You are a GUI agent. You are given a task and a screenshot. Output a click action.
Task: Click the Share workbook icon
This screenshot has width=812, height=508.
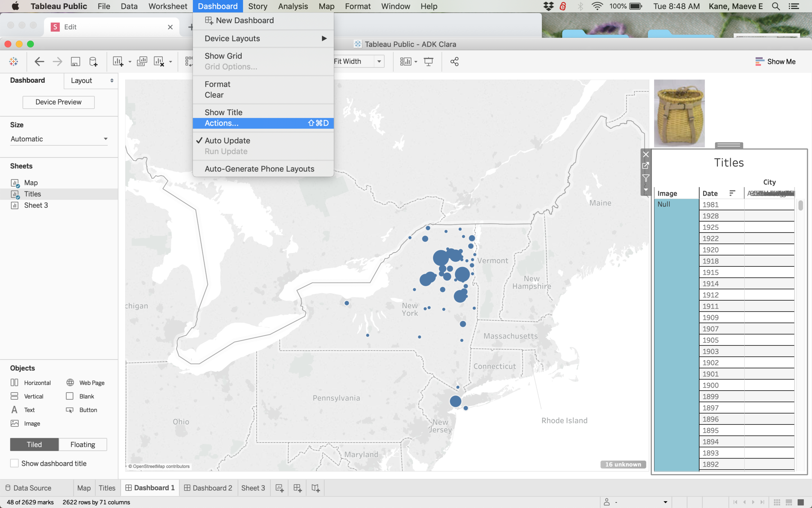tap(454, 61)
